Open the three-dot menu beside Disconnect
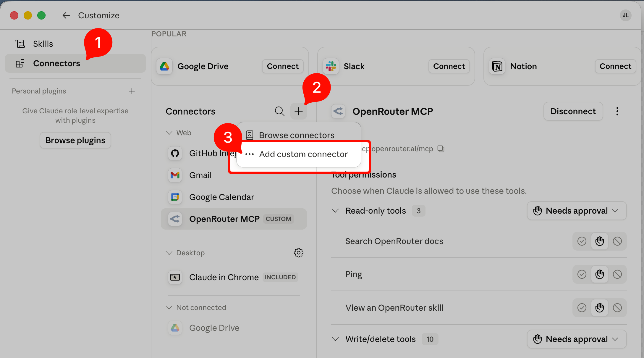 [617, 111]
